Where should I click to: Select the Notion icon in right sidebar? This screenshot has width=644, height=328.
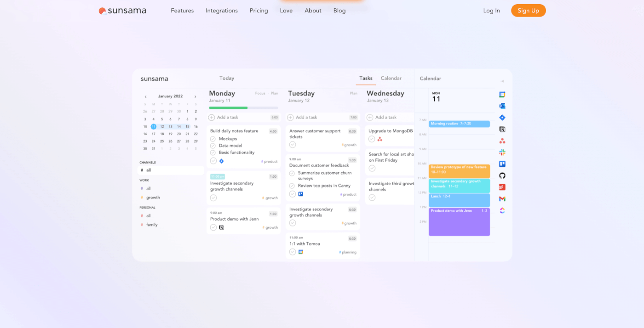502,129
